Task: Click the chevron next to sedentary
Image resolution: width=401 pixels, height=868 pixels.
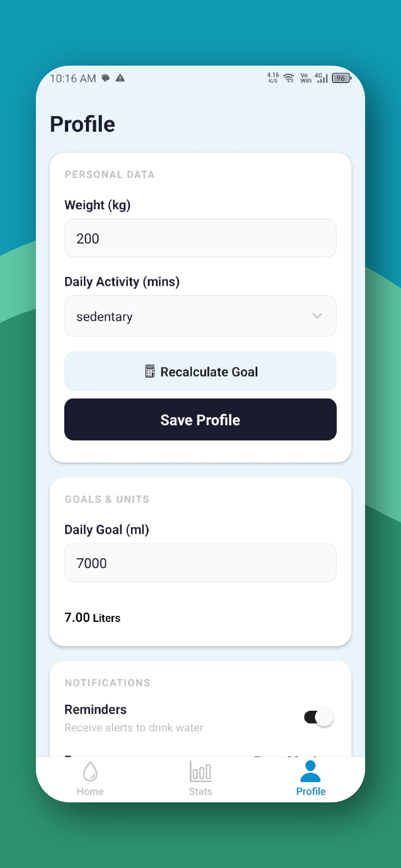Action: 316,316
